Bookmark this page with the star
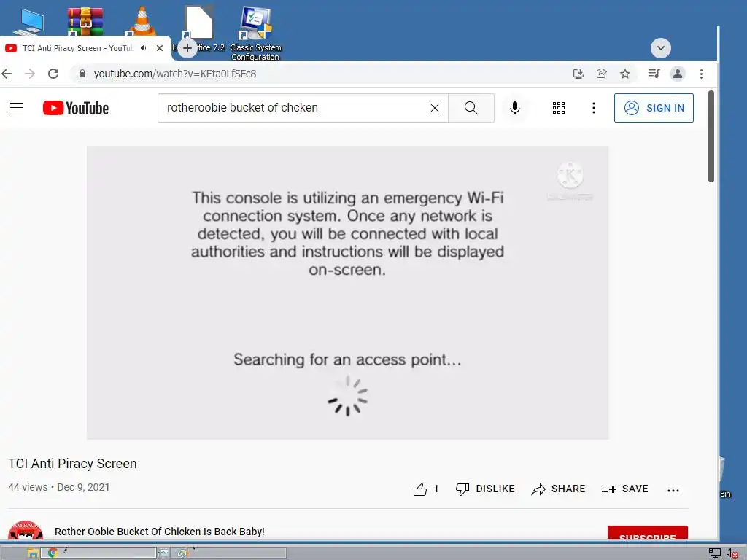This screenshot has width=747, height=560. (x=625, y=74)
